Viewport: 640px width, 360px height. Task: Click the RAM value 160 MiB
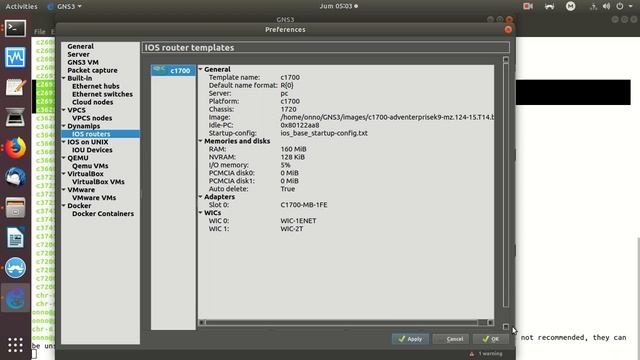pyautogui.click(x=293, y=149)
